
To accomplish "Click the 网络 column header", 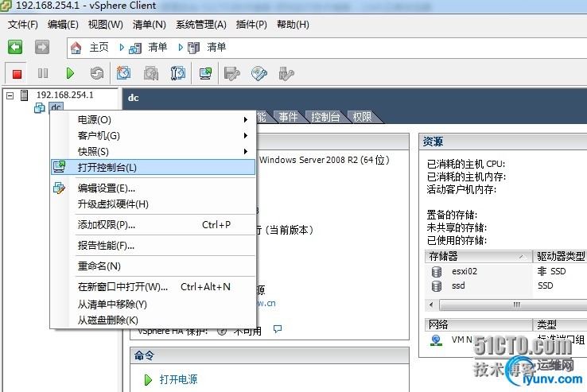I will click(x=479, y=324).
